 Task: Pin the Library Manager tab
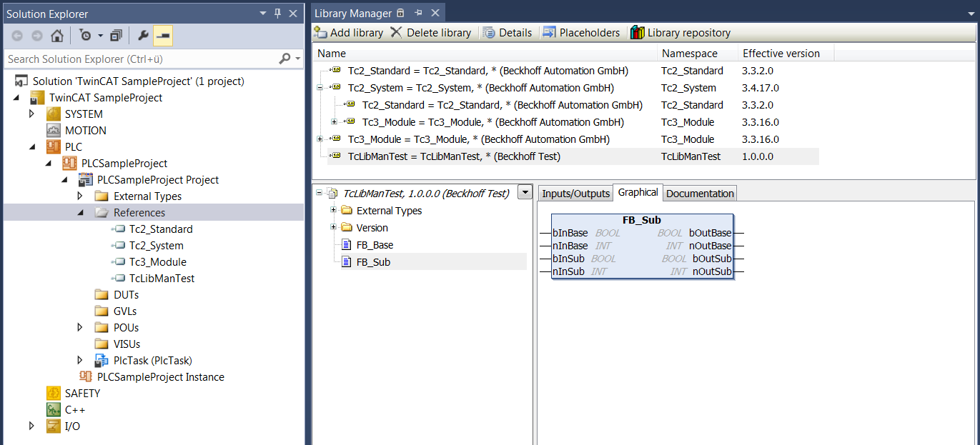tap(418, 14)
